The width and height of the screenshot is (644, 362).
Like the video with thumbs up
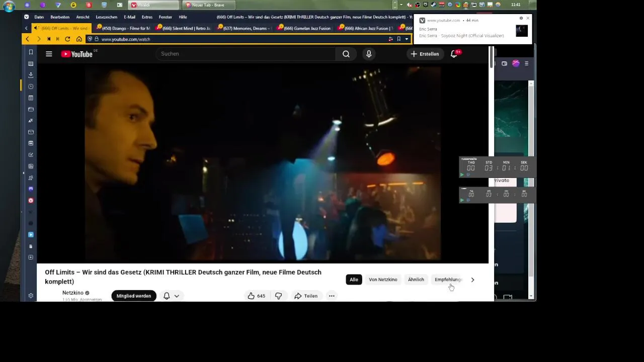256,296
